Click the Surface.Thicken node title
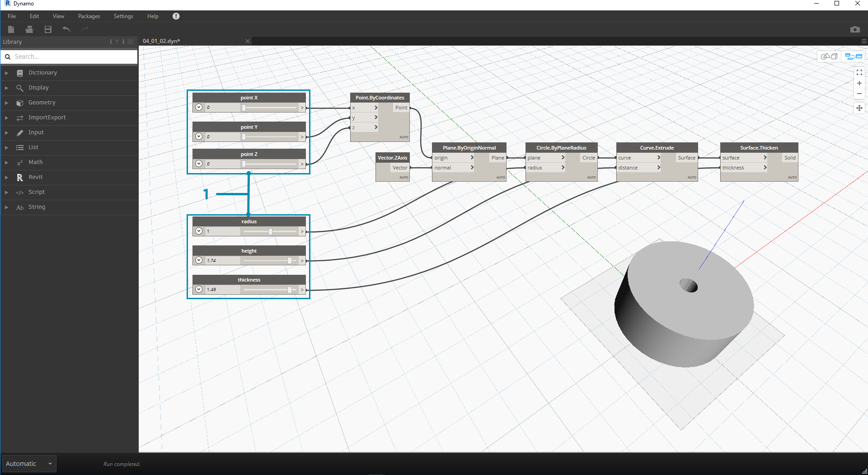Viewport: 868px width, 475px height. 759,148
